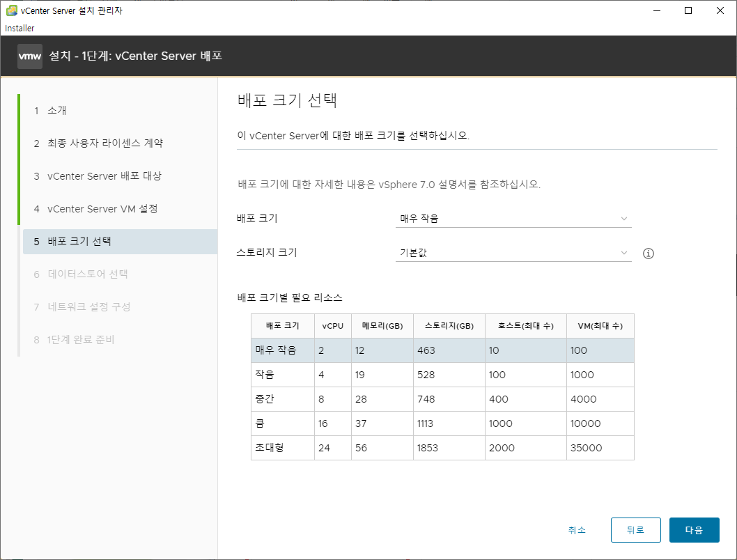Minimize the installer window

tap(657, 10)
